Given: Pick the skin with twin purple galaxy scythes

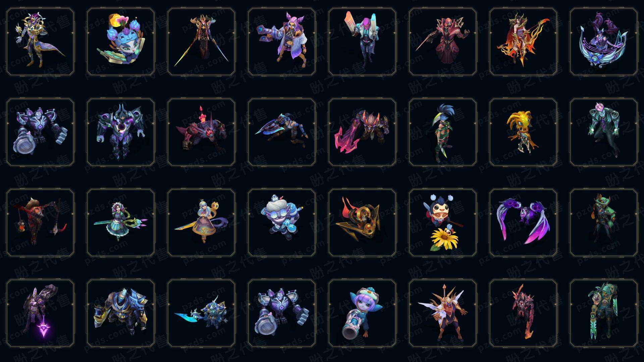Looking at the screenshot, I should [523, 223].
